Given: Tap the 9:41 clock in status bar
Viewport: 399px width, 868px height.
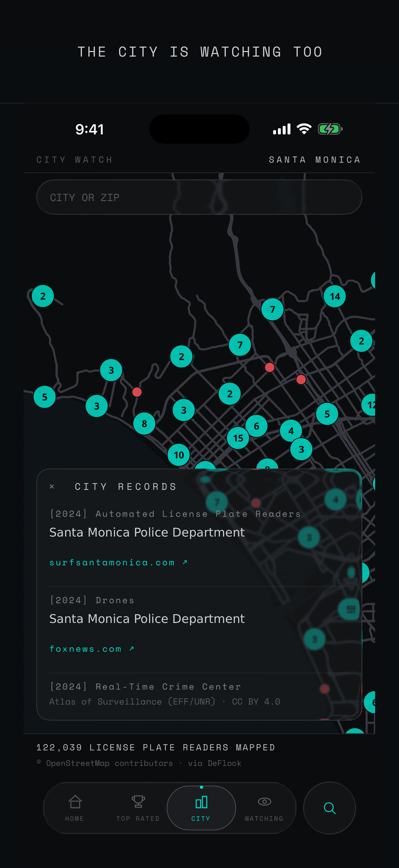Looking at the screenshot, I should [x=89, y=130].
